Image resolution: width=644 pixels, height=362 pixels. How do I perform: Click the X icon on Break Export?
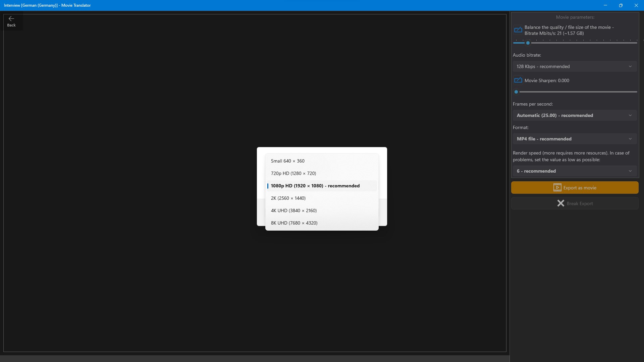click(560, 203)
